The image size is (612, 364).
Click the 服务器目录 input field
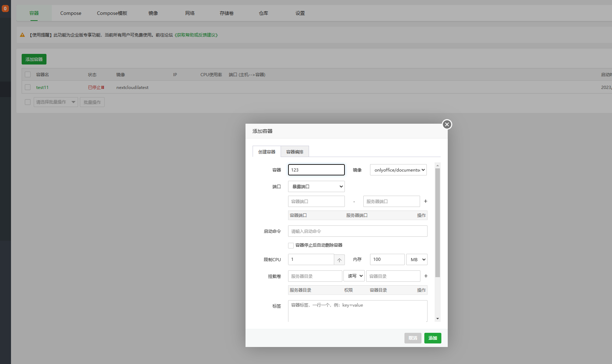pos(315,276)
